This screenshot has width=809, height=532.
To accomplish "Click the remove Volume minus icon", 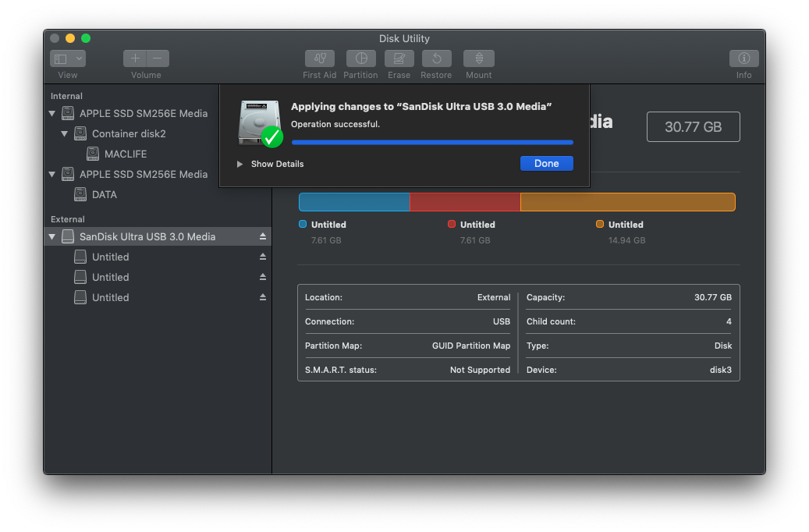I will point(157,58).
